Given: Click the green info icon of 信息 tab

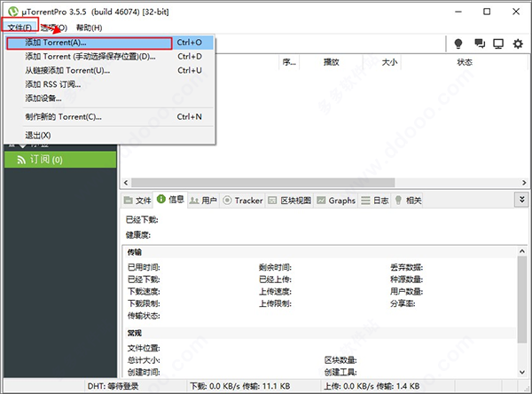Looking at the screenshot, I should click(160, 199).
